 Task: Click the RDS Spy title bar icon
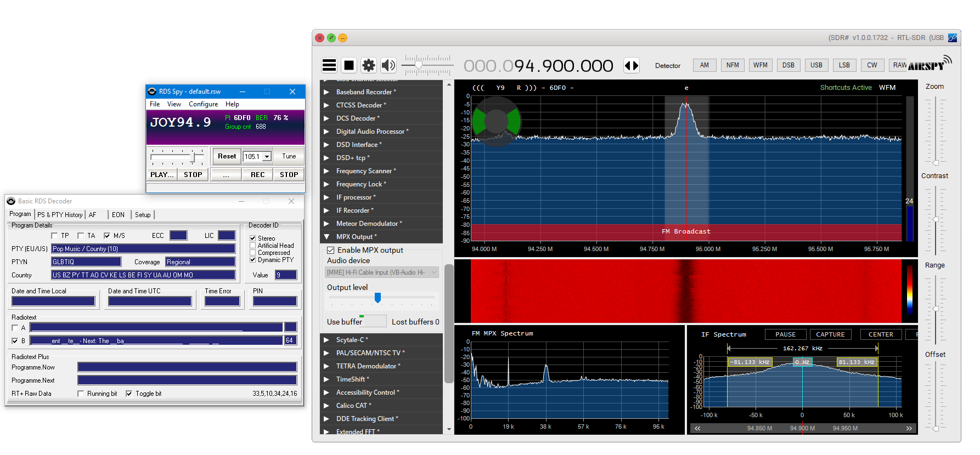point(153,92)
